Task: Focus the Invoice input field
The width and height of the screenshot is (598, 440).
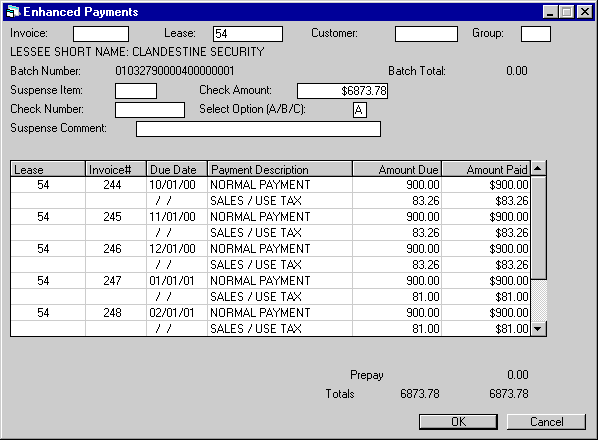Action: click(x=101, y=34)
